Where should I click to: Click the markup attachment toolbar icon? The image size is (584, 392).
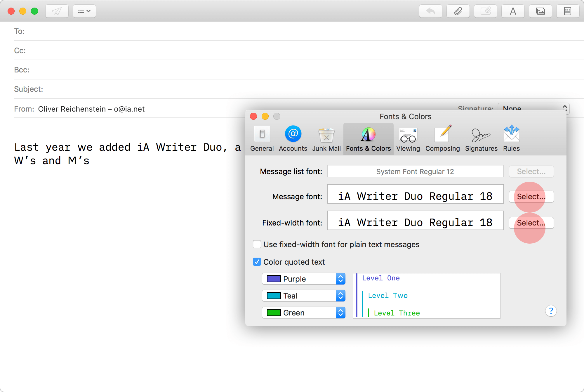click(485, 11)
